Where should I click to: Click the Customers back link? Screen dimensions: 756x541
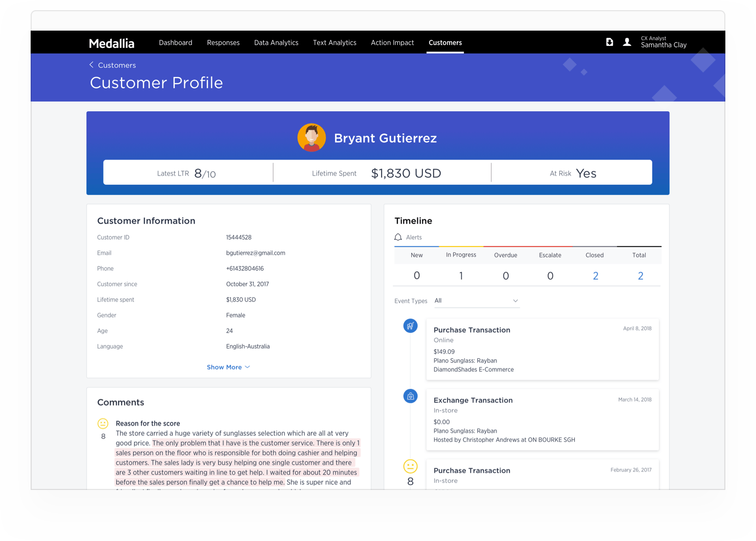pos(112,65)
